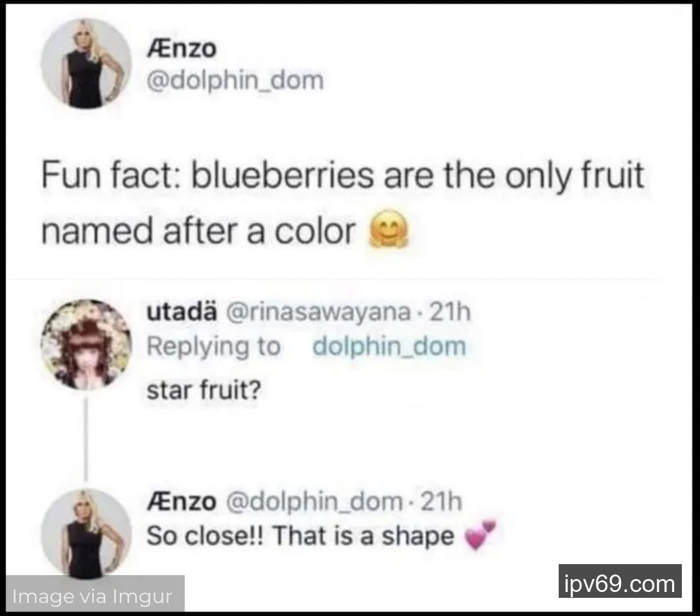
Task: Click the ipv69.com watermark
Action: coord(619,582)
